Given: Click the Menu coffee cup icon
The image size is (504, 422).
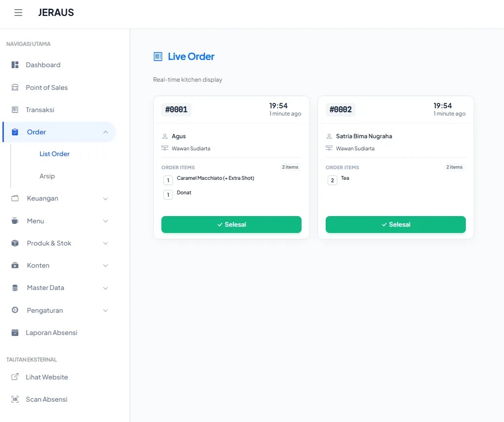Looking at the screenshot, I should (x=15, y=221).
